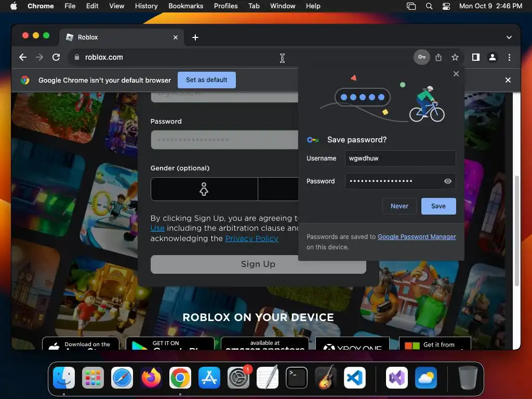Open the View menu
This screenshot has height=399, width=532.
[x=116, y=6]
